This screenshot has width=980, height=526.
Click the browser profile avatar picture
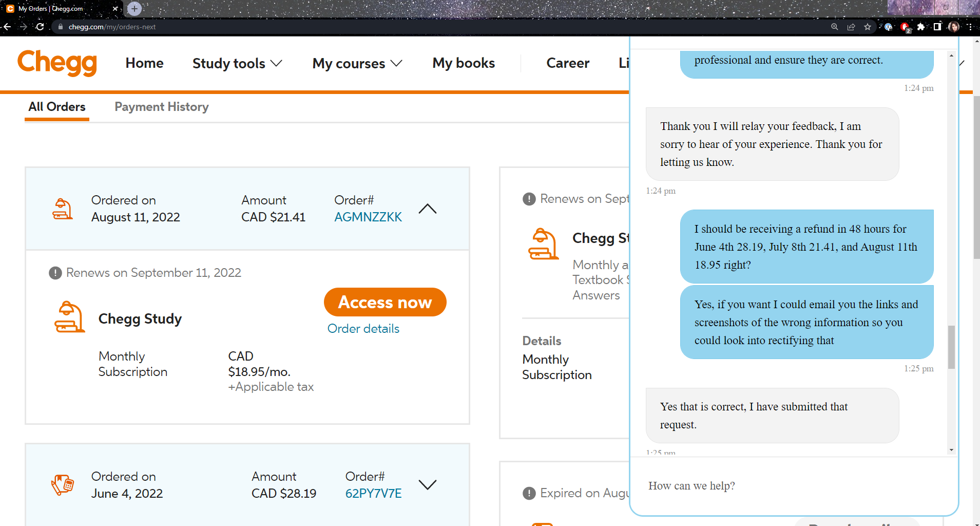954,27
